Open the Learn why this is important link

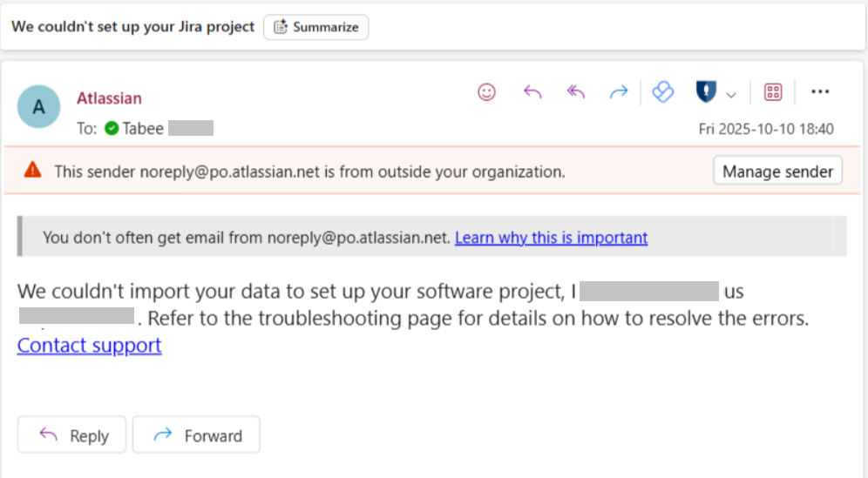(x=552, y=238)
